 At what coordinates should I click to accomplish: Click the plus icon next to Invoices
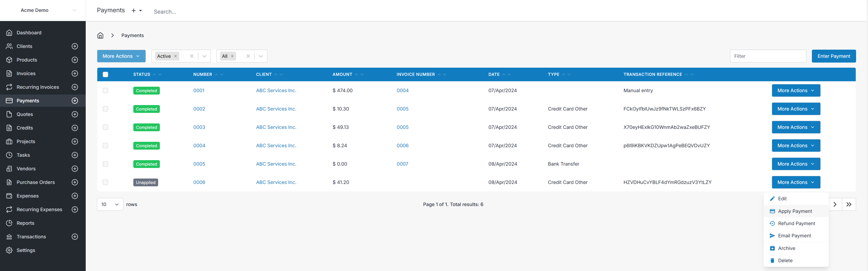click(x=75, y=73)
